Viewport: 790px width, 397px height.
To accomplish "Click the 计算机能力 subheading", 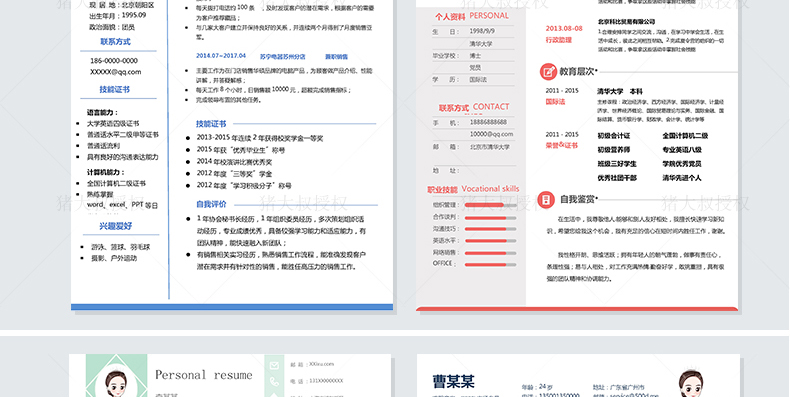I will pos(106,172).
